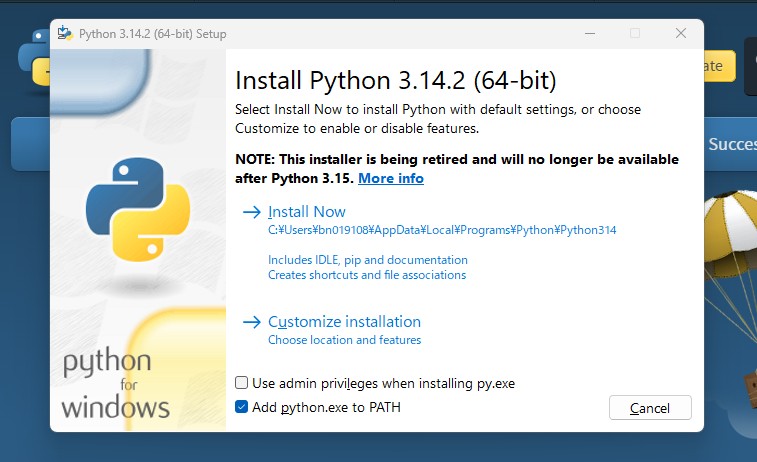Open Customize installation options
The image size is (757, 462).
tap(344, 322)
